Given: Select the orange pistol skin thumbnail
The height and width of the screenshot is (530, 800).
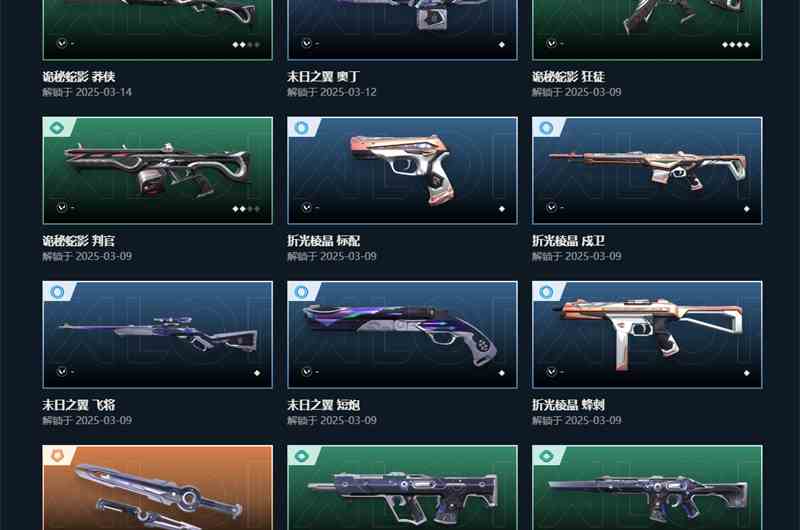Looking at the screenshot, I should [403, 170].
